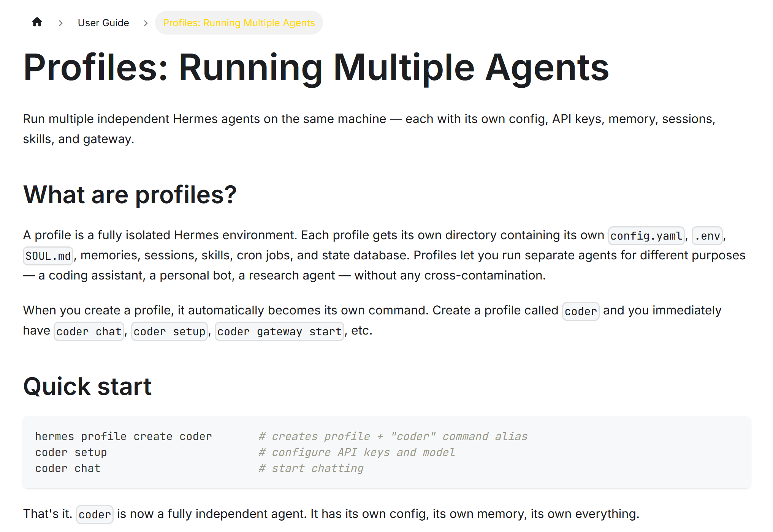Click the SOUL.md inline code tag
This screenshot has width=773, height=532.
(x=48, y=256)
